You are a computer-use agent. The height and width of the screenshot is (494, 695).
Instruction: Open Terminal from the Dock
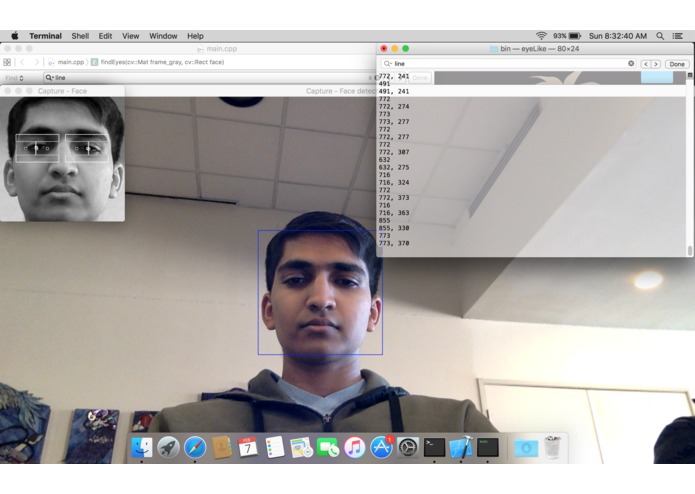[x=434, y=447]
